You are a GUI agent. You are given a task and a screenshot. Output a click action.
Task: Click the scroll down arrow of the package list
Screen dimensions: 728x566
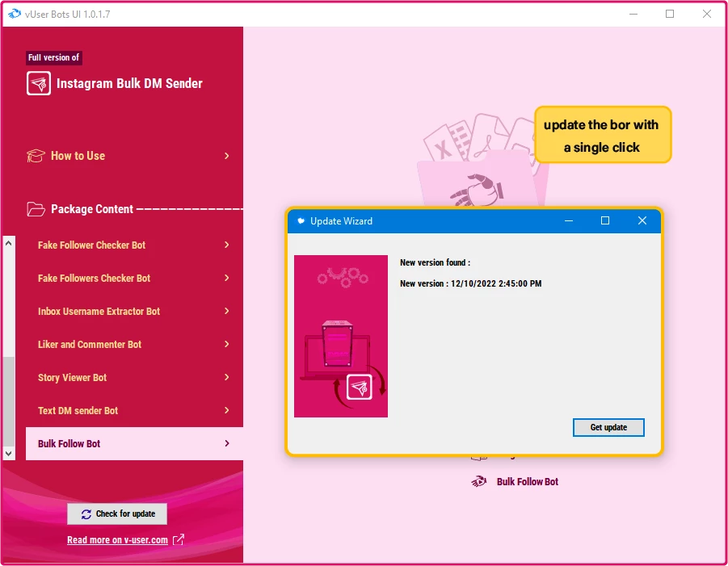point(8,453)
